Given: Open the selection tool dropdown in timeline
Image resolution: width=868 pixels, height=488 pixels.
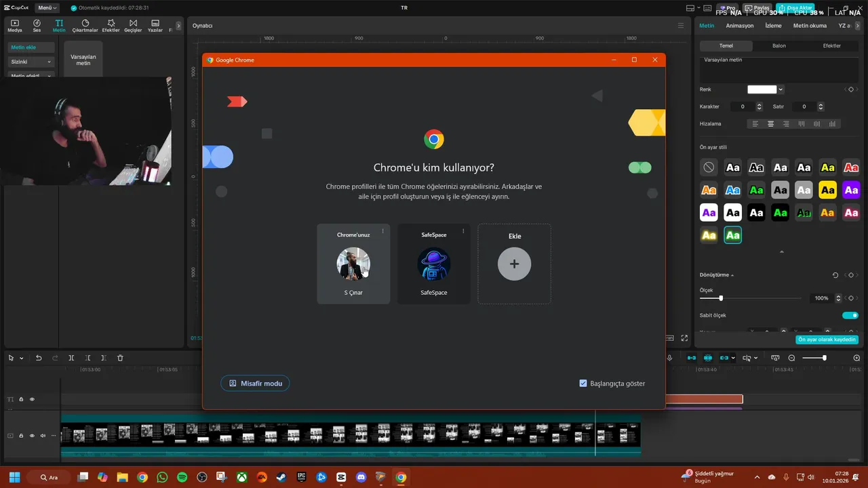Looking at the screenshot, I should pyautogui.click(x=22, y=358).
